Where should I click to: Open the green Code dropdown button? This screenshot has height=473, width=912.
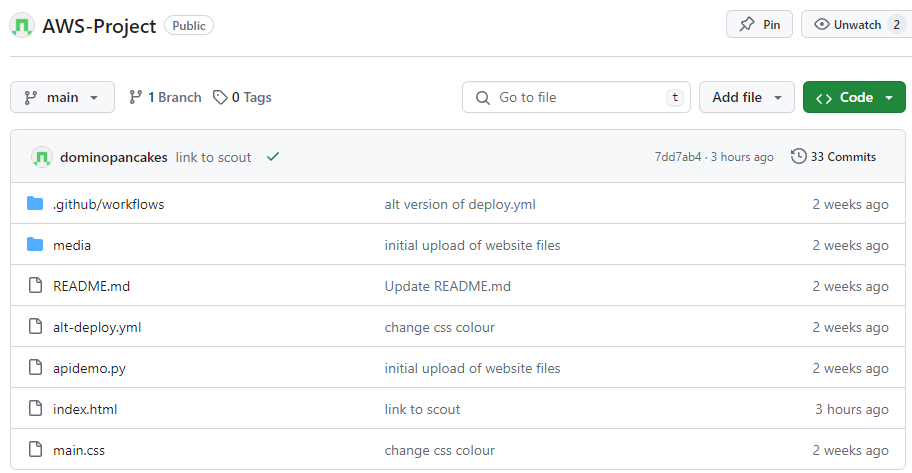click(854, 97)
